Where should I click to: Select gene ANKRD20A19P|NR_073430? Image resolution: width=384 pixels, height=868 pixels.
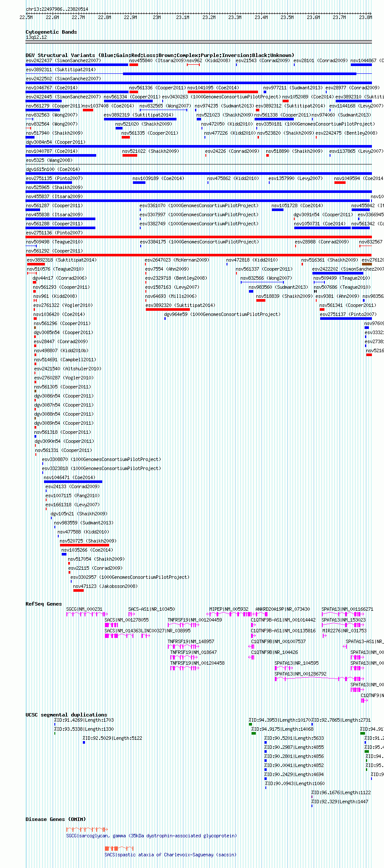point(283,609)
